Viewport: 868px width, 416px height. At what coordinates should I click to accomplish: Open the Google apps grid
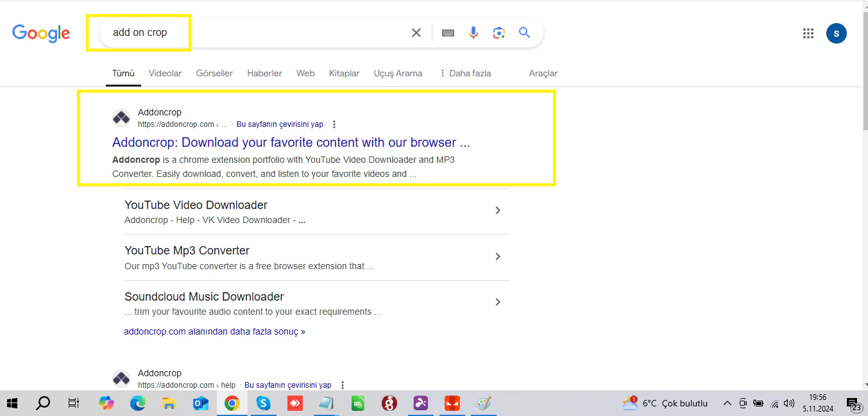coord(808,33)
